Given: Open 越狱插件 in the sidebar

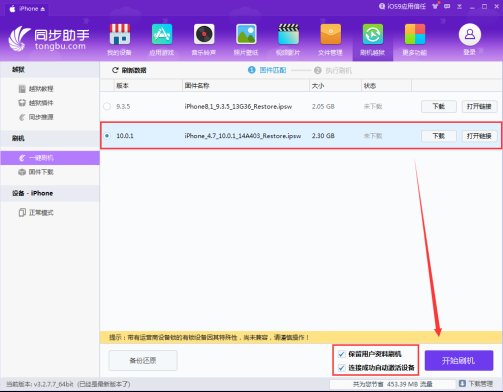Looking at the screenshot, I should coord(36,103).
